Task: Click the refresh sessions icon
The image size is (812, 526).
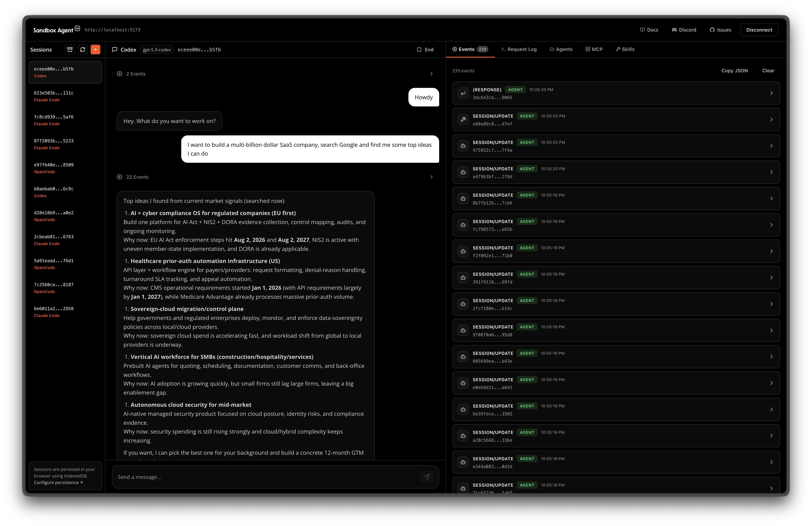Action: click(x=83, y=50)
